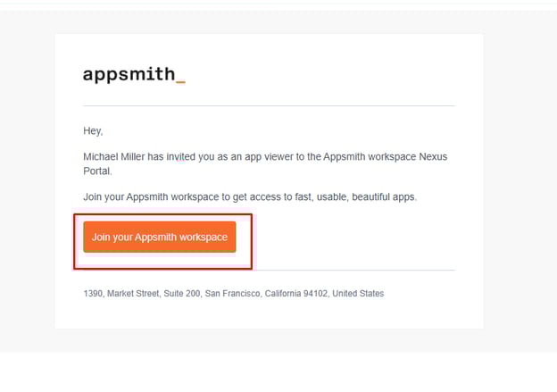This screenshot has height=392, width=557.
Task: Click the Join your Appsmith workspace button
Action: [160, 238]
